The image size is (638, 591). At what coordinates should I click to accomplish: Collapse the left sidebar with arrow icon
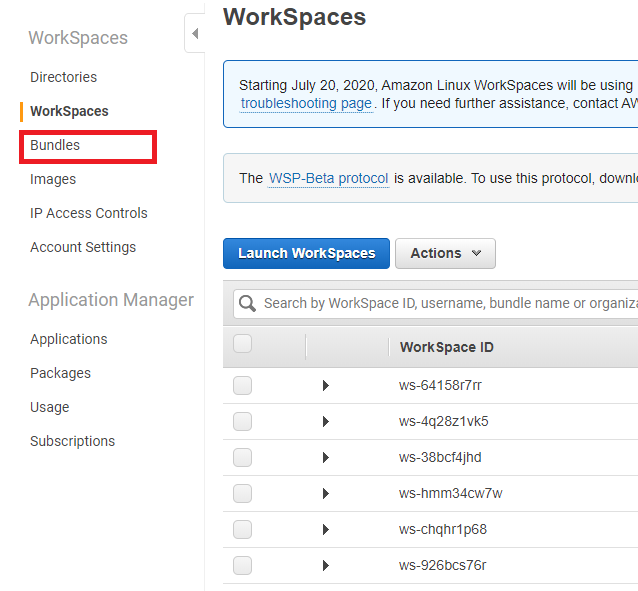coord(195,34)
